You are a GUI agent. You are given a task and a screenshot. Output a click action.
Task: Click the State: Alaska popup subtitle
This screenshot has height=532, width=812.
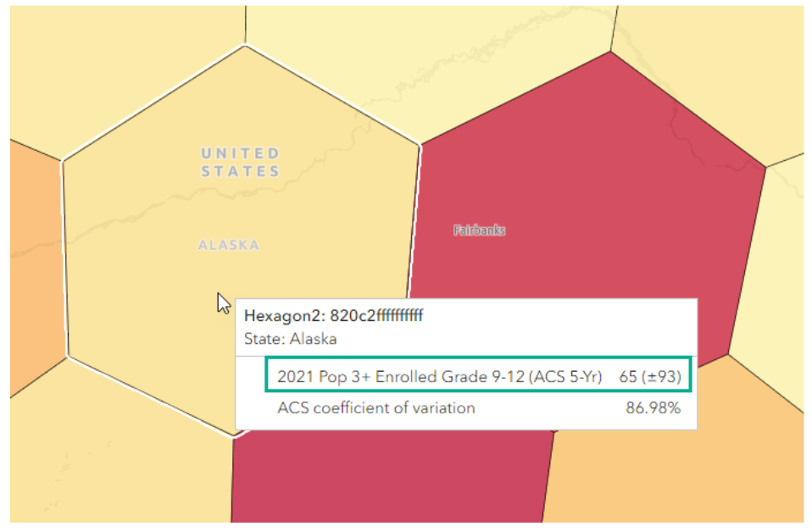(x=290, y=340)
